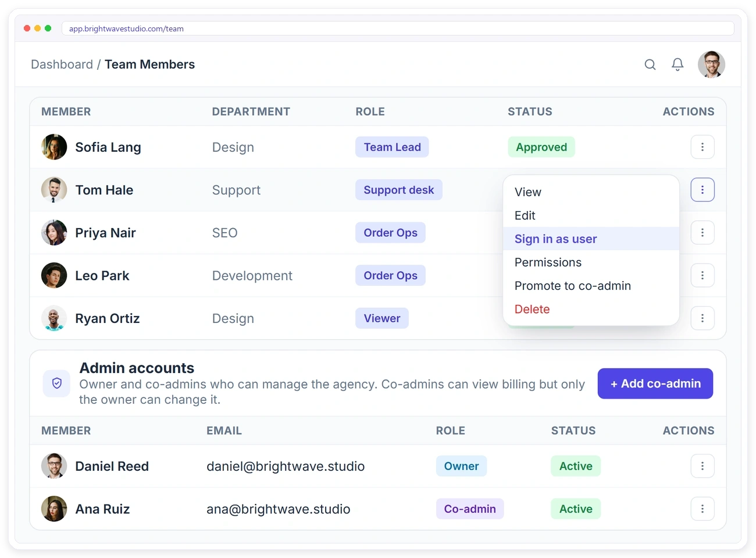Click the shield icon beside Admin accounts
Viewport: 756px width, 558px height.
[x=57, y=383]
